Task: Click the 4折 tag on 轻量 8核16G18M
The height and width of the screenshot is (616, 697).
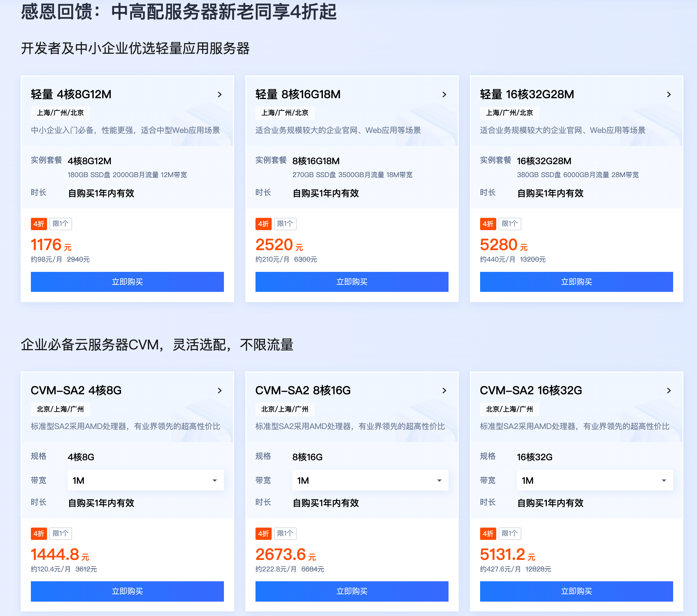Action: click(263, 224)
